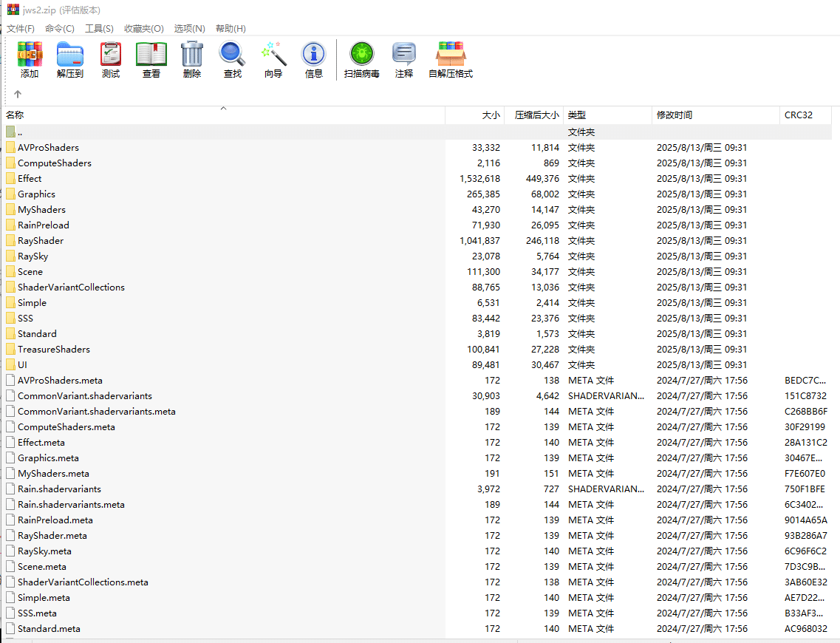Click the Virus Scan (扫描病毒) icon
The image size is (840, 643).
[362, 55]
